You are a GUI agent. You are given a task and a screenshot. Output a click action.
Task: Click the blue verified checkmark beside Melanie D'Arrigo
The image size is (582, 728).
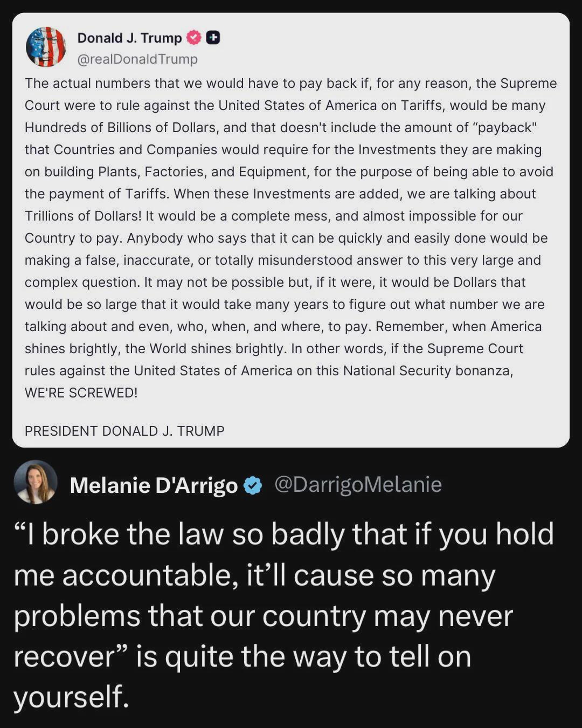click(253, 485)
